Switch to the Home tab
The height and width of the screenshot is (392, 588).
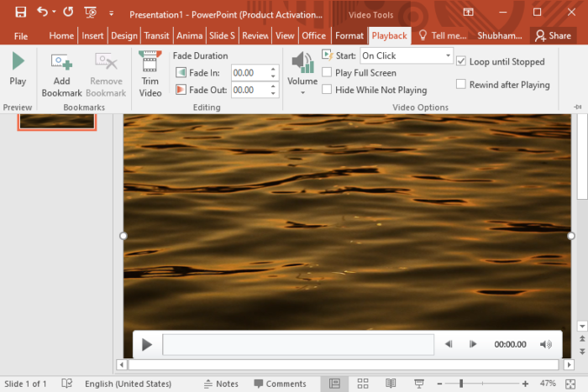(x=61, y=35)
